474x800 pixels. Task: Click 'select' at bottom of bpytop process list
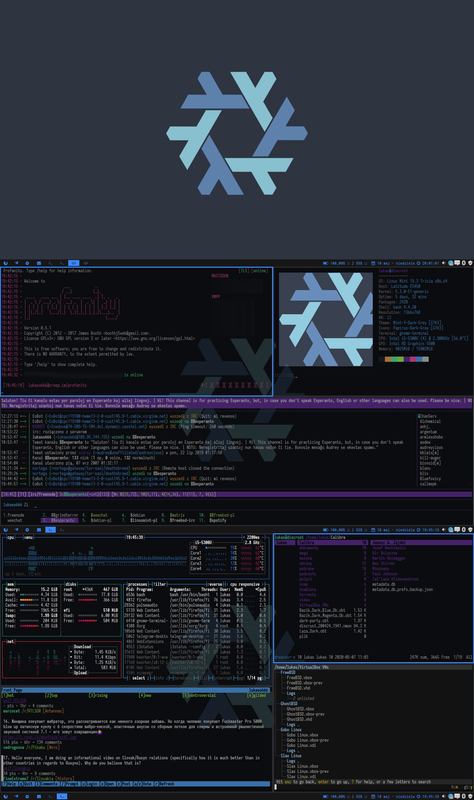coord(139,678)
